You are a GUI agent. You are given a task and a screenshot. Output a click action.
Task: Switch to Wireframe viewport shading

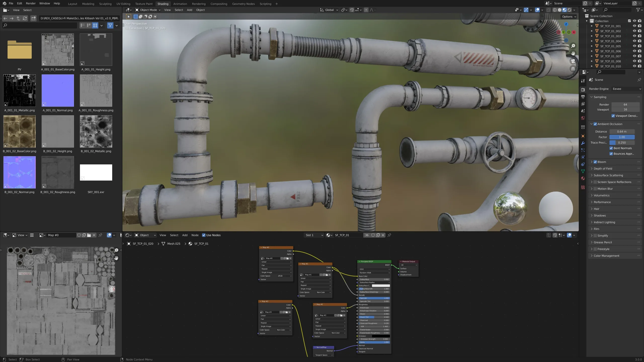pyautogui.click(x=554, y=10)
